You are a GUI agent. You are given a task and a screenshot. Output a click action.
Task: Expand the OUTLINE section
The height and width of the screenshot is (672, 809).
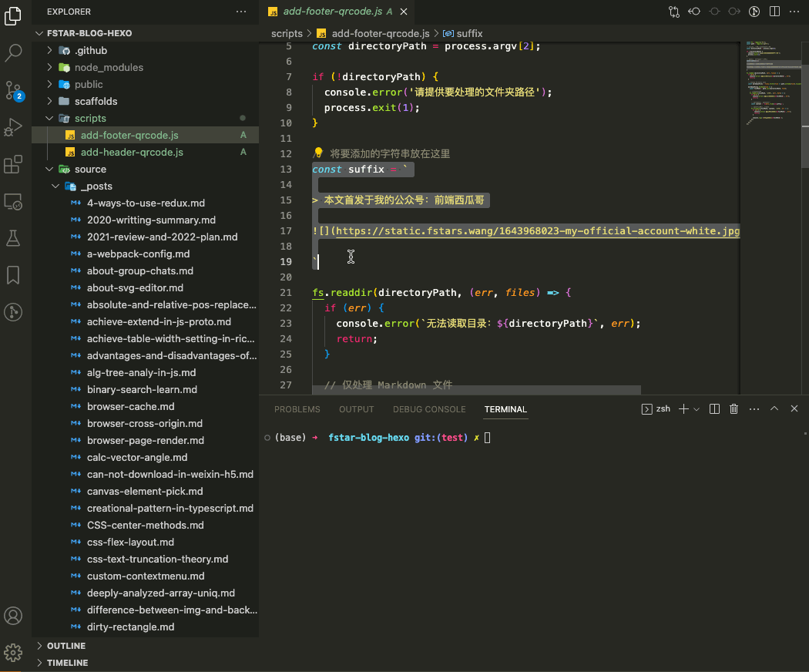[66, 646]
